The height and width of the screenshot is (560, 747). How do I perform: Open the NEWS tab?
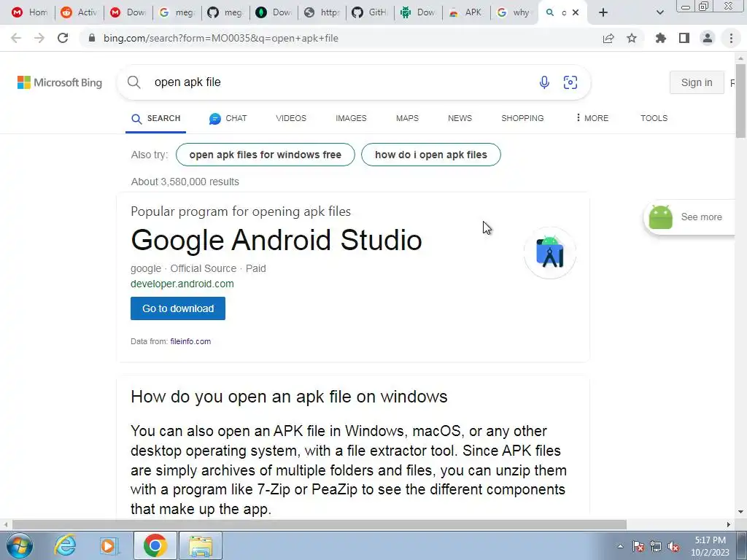click(x=460, y=118)
